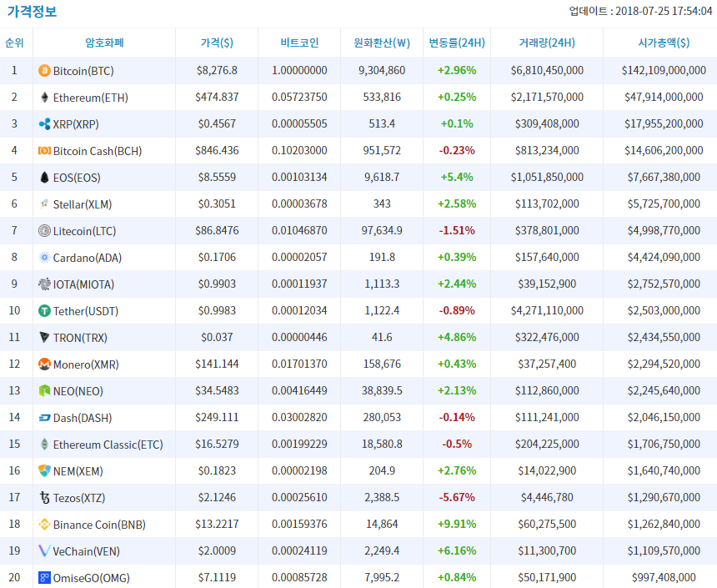Click the OmiseGO blue square icon
The height and width of the screenshot is (588, 717).
pos(44,577)
